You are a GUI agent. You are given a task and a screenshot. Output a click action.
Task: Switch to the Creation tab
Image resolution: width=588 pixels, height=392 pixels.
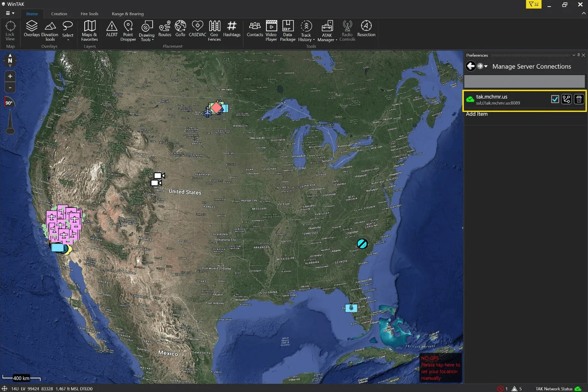click(x=59, y=14)
